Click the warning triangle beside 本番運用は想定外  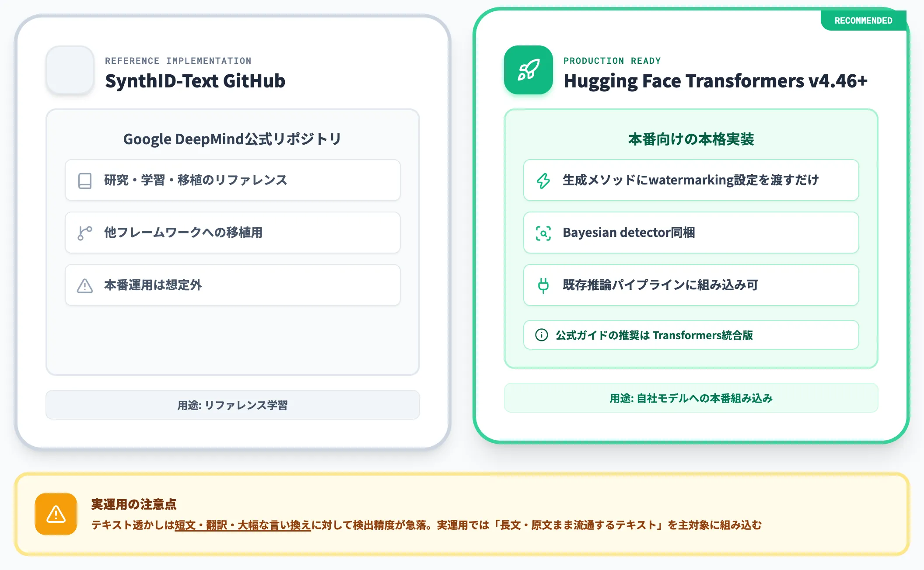[85, 285]
